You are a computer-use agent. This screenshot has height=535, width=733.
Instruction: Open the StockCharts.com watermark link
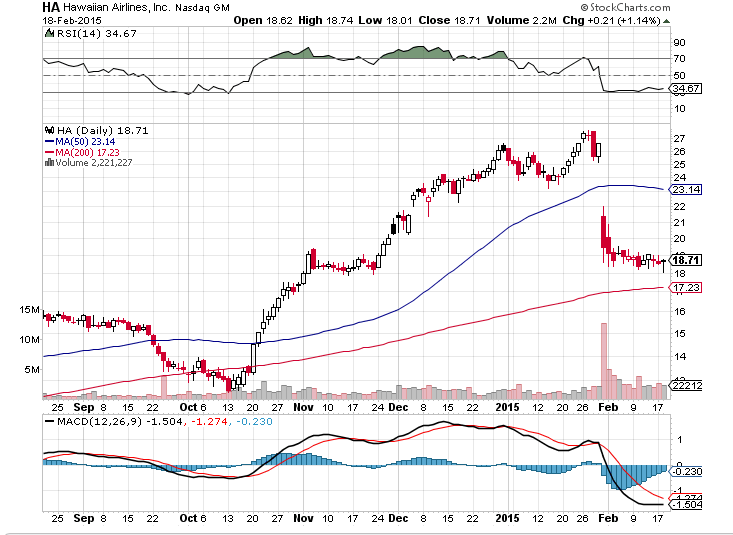point(625,7)
